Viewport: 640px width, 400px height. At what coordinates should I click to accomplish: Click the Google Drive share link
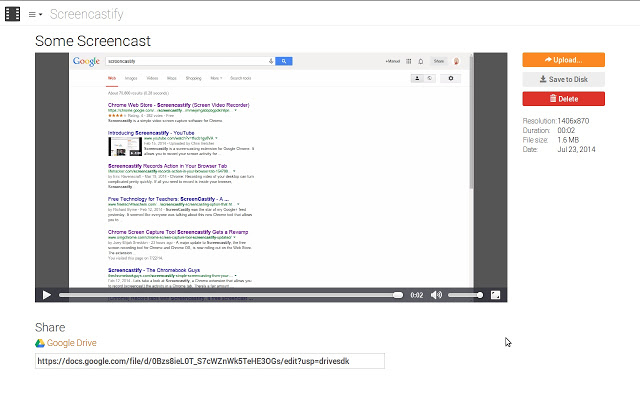[x=71, y=343]
